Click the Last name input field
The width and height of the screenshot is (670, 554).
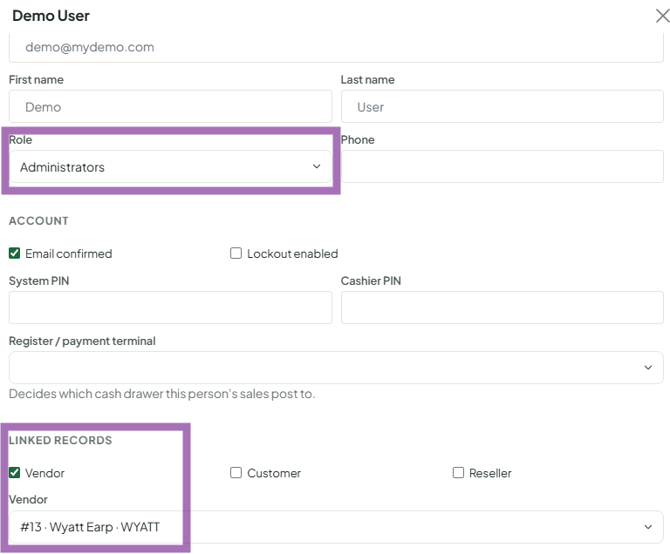[502, 107]
